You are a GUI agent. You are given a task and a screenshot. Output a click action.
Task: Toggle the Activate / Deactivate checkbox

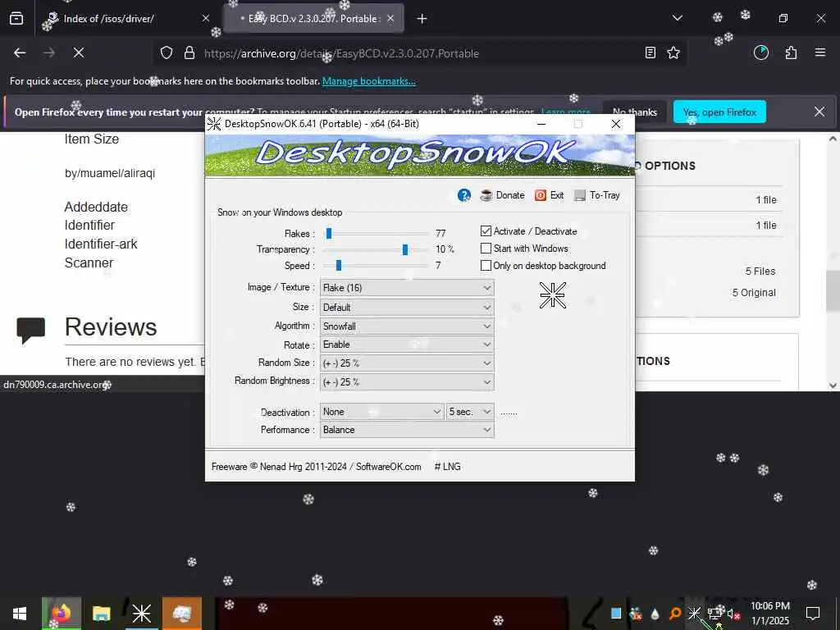486,231
